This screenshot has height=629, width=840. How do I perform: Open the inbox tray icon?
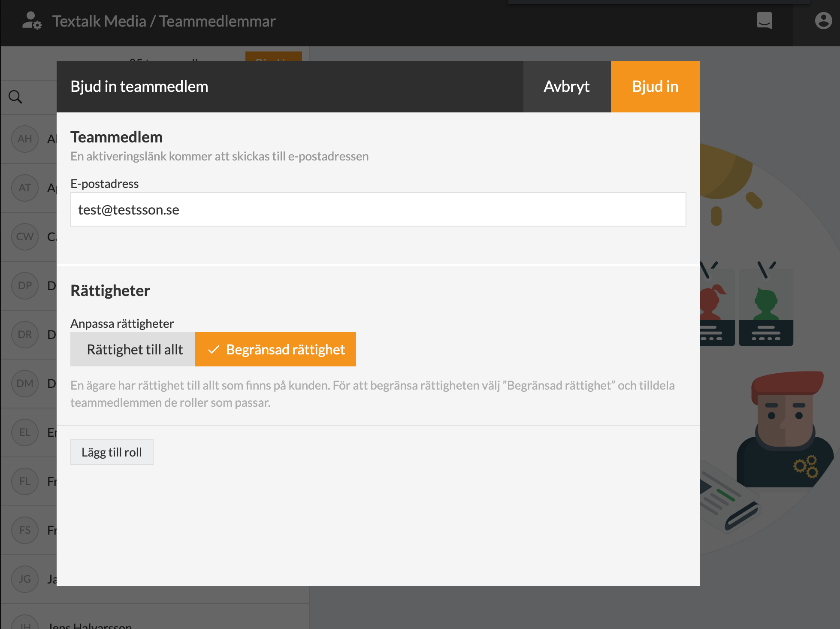(764, 21)
